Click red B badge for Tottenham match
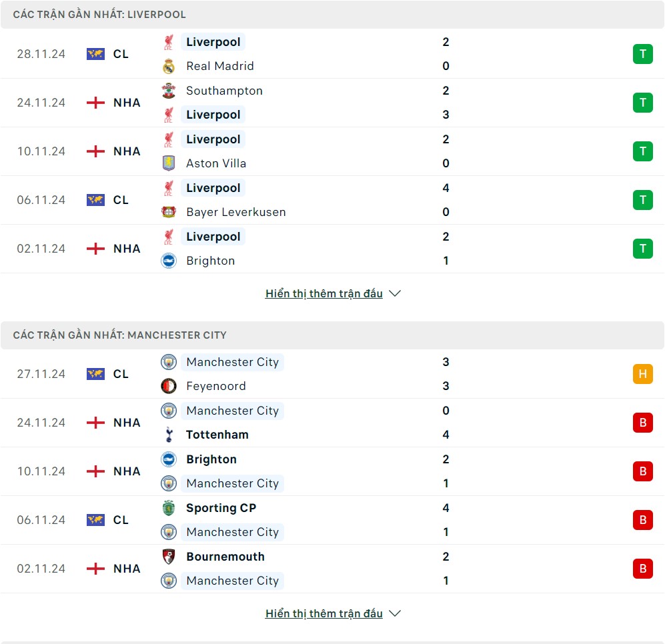 tap(642, 423)
